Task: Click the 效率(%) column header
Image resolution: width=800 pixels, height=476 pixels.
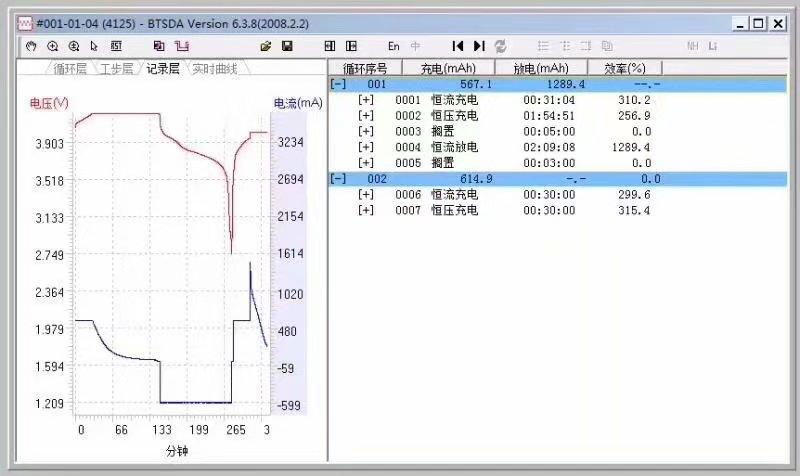Action: click(624, 68)
